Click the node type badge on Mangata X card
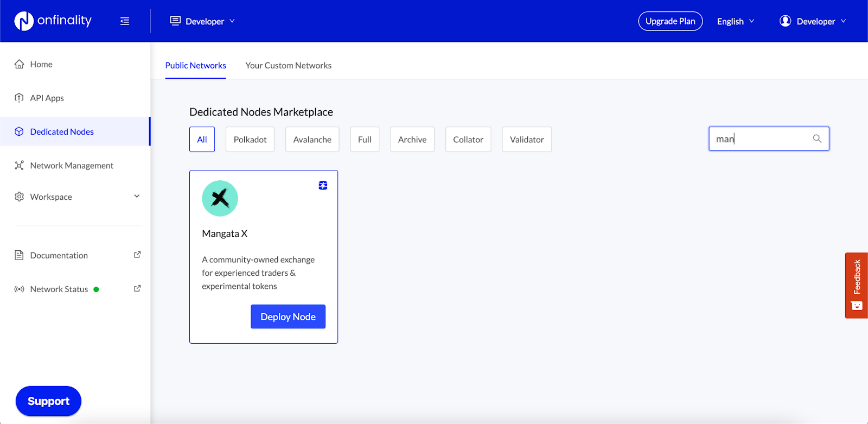Screen dimensions: 868x424 coord(323,185)
